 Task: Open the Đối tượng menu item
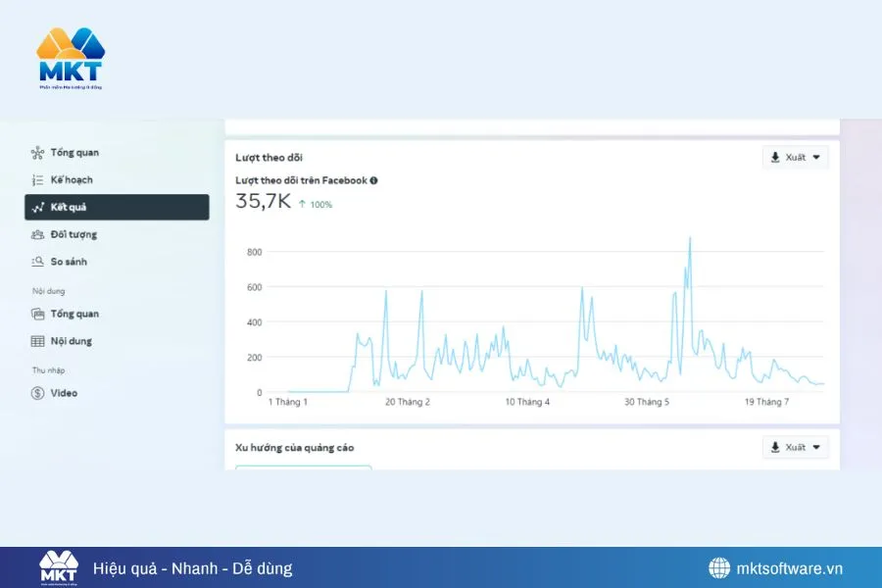tap(75, 234)
